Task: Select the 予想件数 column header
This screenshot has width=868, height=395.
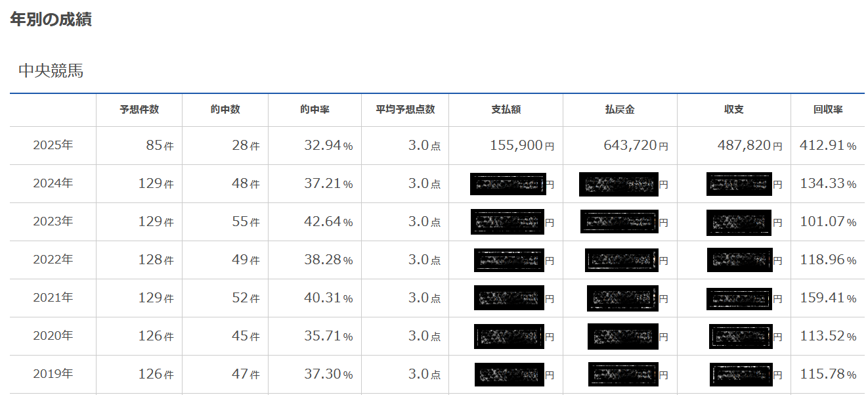Action: 139,110
